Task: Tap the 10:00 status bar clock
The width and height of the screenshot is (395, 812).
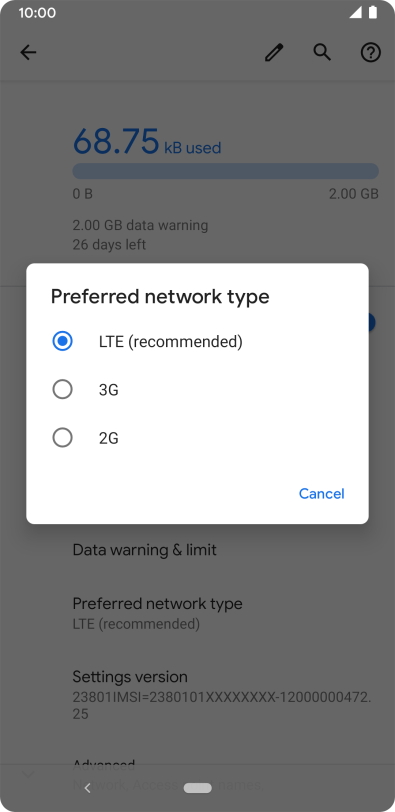Action: click(x=37, y=13)
